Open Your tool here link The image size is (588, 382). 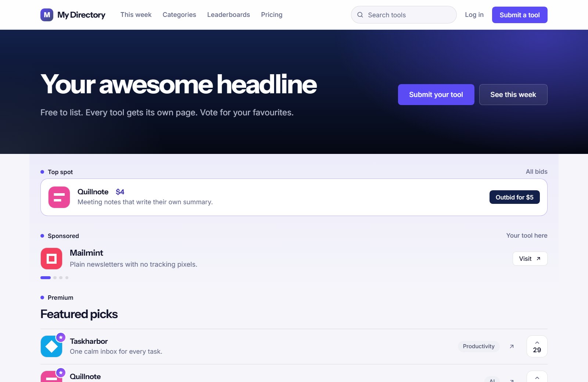click(x=527, y=235)
